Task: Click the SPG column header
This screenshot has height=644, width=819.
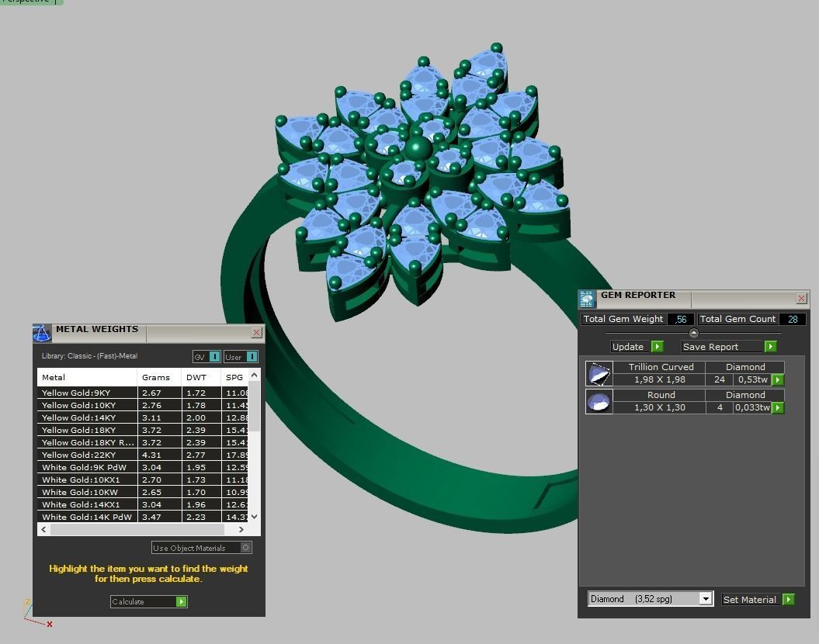Action: click(234, 377)
